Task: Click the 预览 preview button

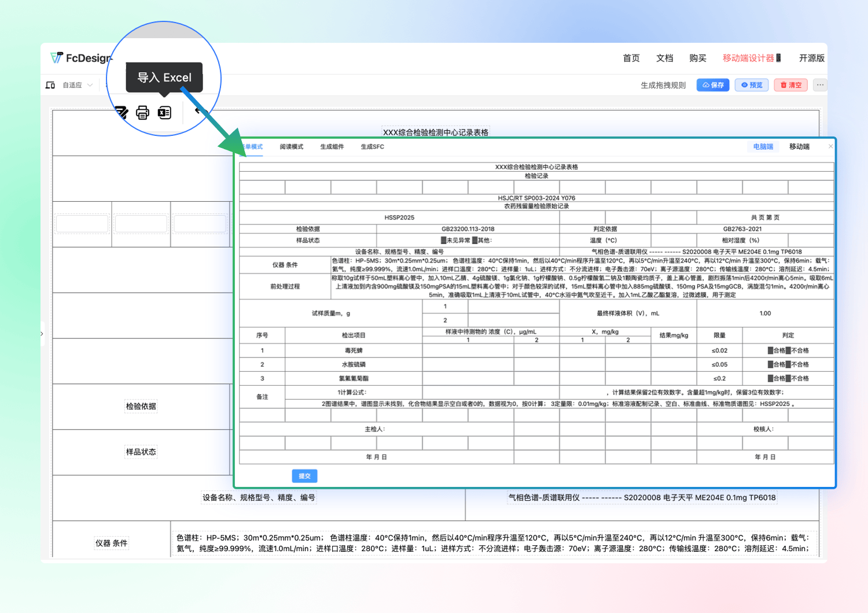Action: [x=752, y=85]
